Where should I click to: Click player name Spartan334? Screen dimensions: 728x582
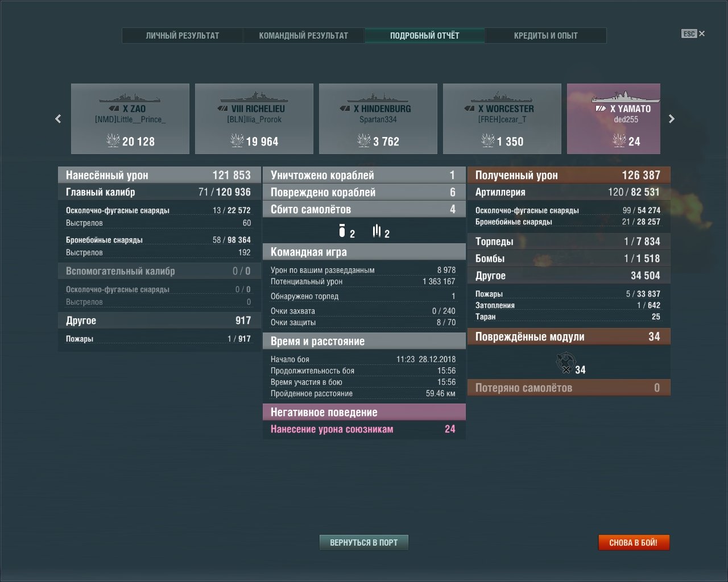pos(378,120)
